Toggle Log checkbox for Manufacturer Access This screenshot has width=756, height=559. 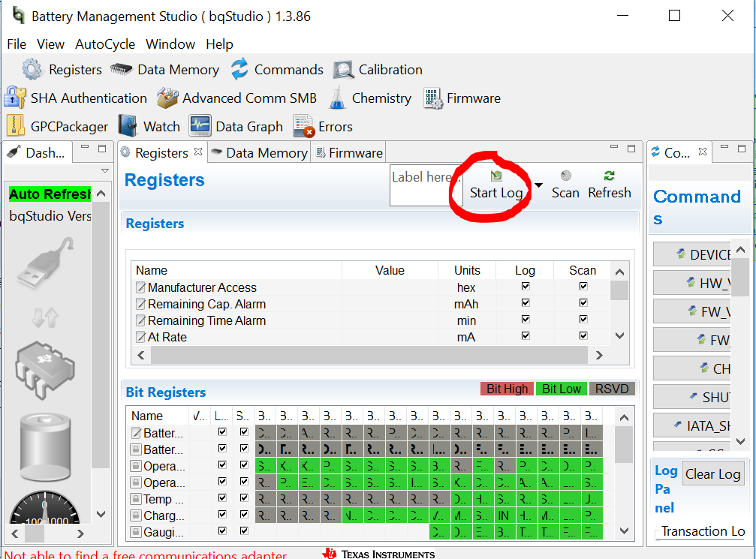click(526, 286)
